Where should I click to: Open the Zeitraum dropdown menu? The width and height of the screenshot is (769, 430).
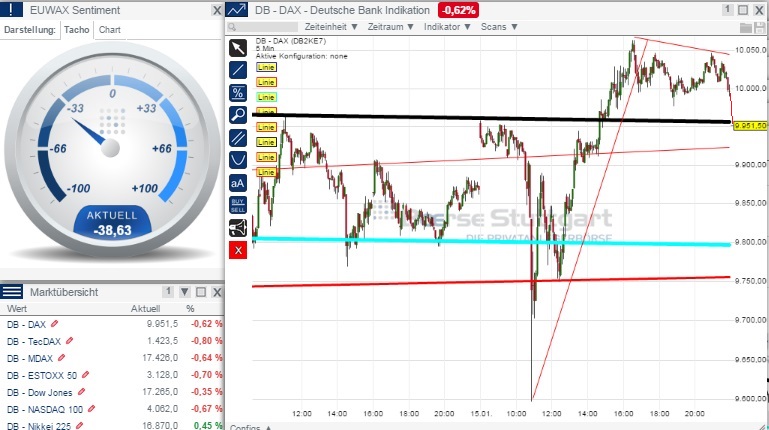391,26
